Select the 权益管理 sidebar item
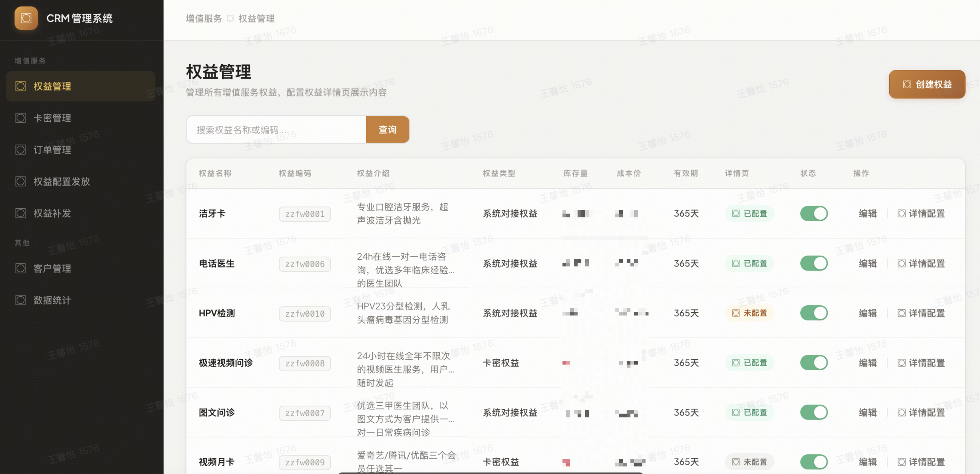 point(52,86)
